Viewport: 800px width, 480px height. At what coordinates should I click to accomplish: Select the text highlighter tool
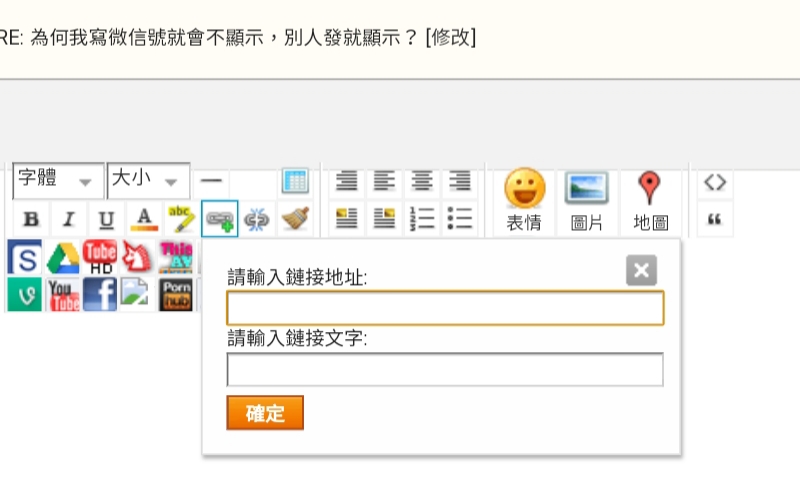181,218
